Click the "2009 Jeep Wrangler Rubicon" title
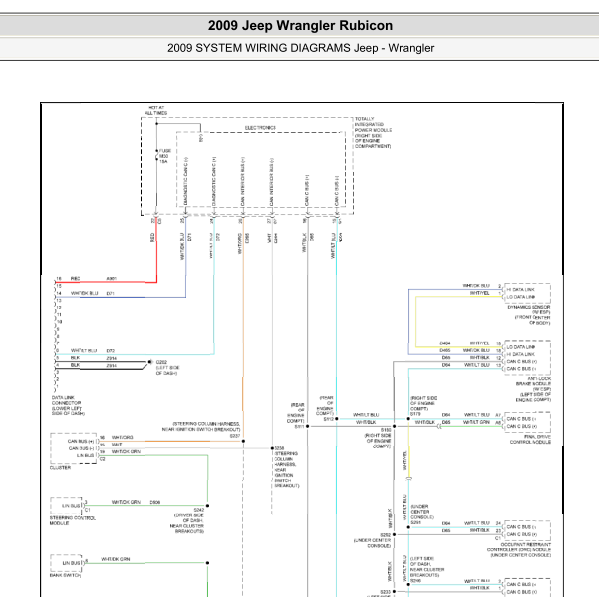Viewport: 599px width, 597px height. coord(300,26)
